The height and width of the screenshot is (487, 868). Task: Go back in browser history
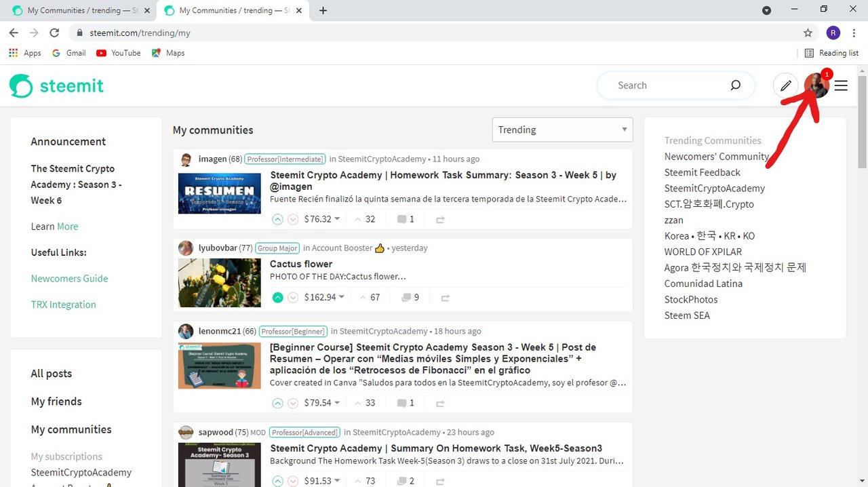point(14,33)
